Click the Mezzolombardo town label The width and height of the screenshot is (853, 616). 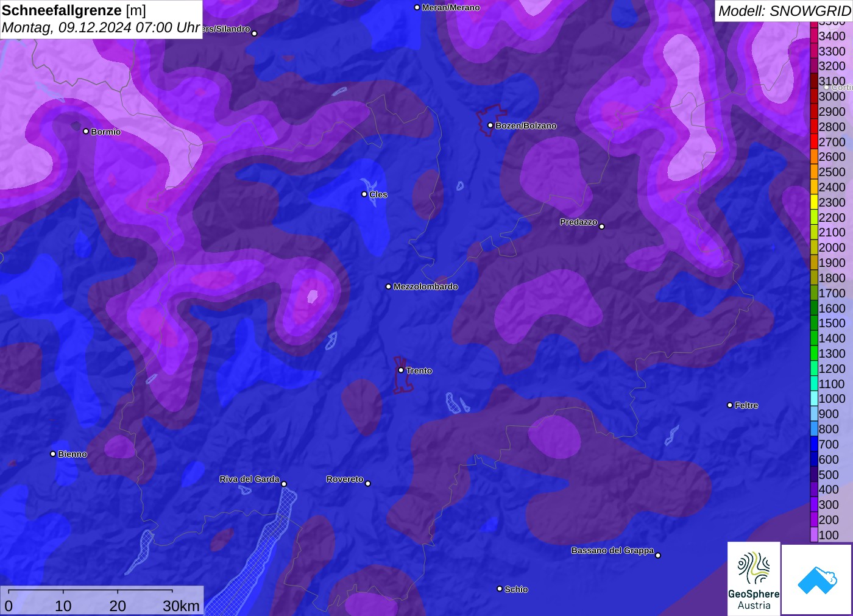click(x=425, y=286)
